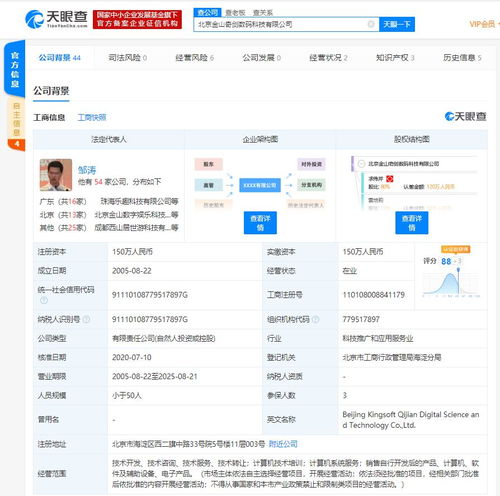Click the 54 companies count link
Screen dimensions: 500x496
(x=98, y=182)
